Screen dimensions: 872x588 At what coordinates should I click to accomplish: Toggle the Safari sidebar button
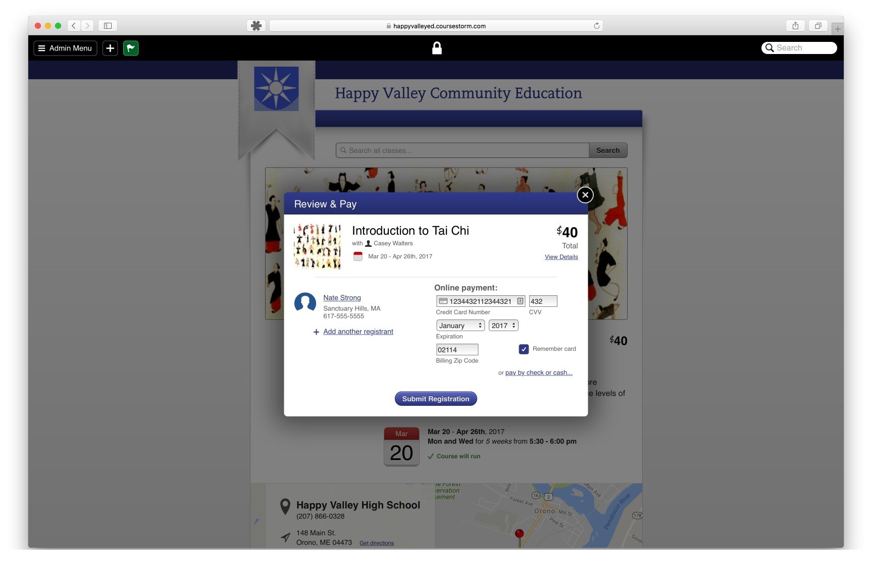pos(108,26)
